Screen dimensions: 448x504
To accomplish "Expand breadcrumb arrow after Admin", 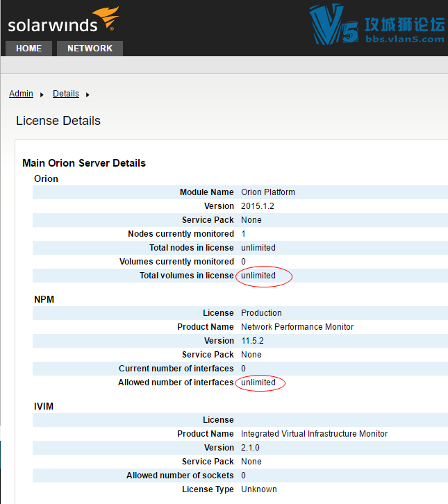I will 42,94.
